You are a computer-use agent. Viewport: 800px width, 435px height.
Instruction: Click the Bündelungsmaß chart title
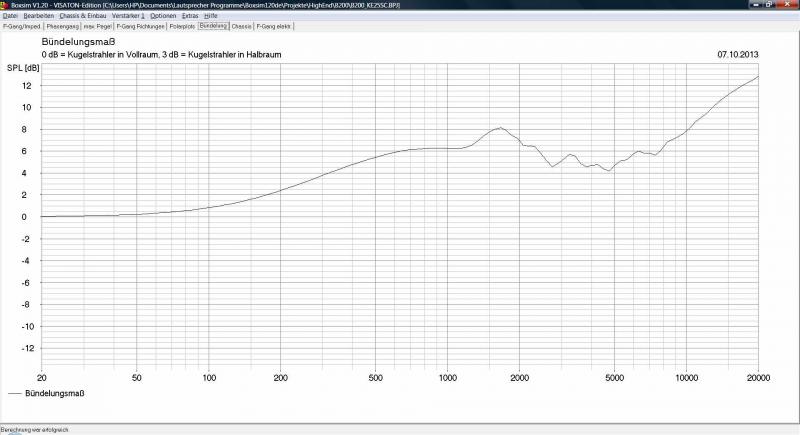click(x=79, y=42)
